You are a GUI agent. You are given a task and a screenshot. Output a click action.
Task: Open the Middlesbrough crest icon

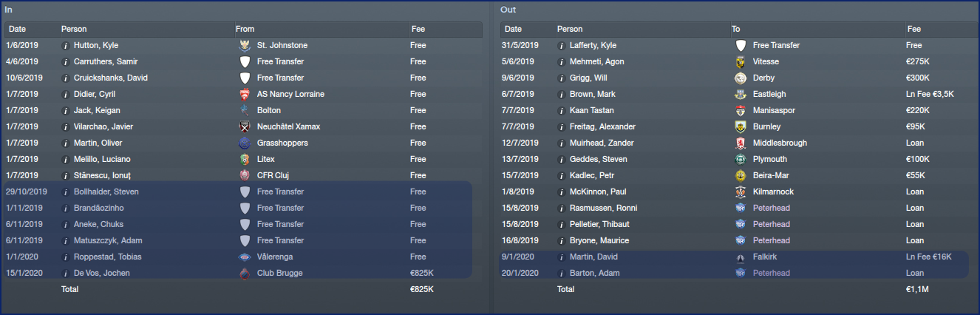(741, 143)
